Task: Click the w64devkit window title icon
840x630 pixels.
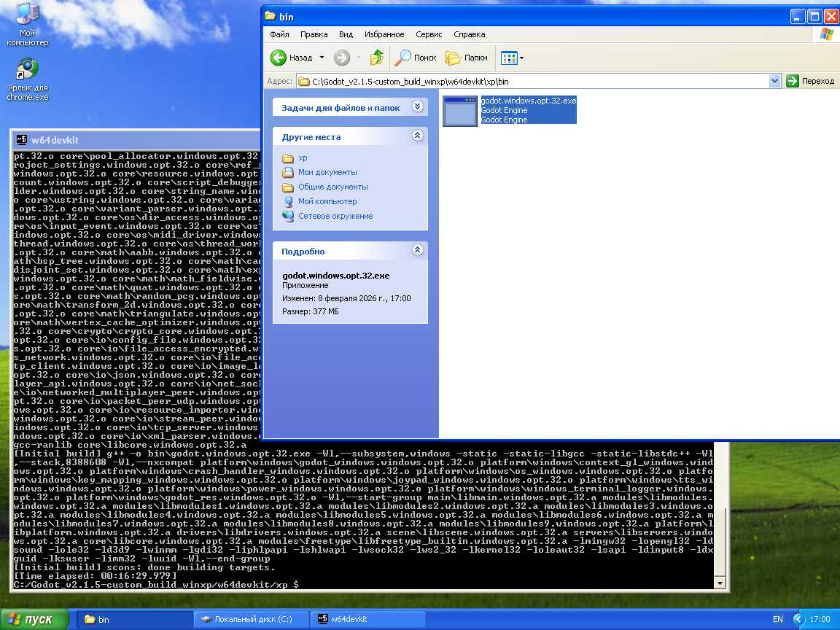Action: [22, 140]
